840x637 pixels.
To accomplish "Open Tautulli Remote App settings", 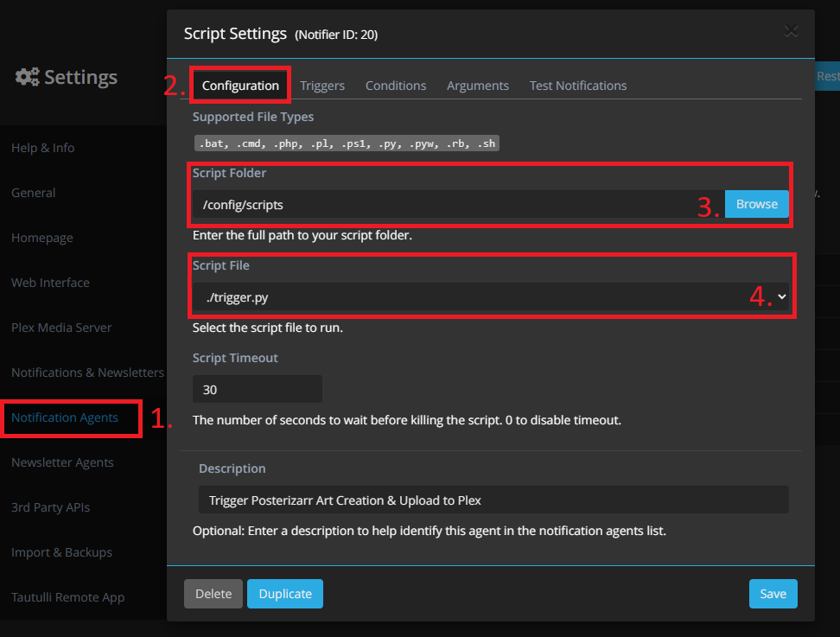I will [x=67, y=597].
